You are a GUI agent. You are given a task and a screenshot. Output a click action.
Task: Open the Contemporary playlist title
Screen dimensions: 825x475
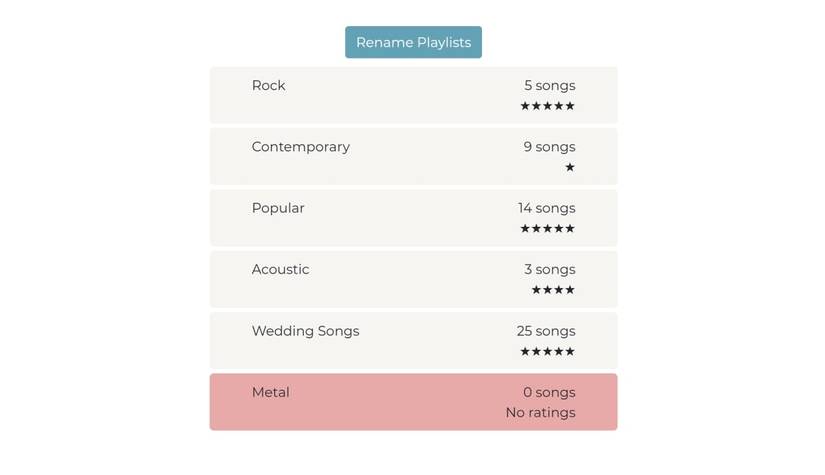click(x=300, y=147)
